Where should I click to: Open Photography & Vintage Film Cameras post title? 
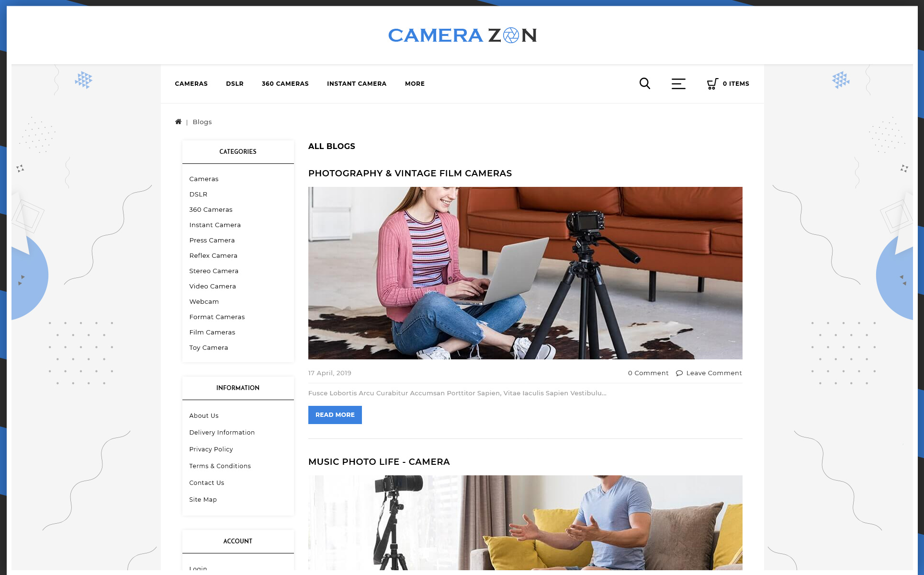tap(410, 173)
